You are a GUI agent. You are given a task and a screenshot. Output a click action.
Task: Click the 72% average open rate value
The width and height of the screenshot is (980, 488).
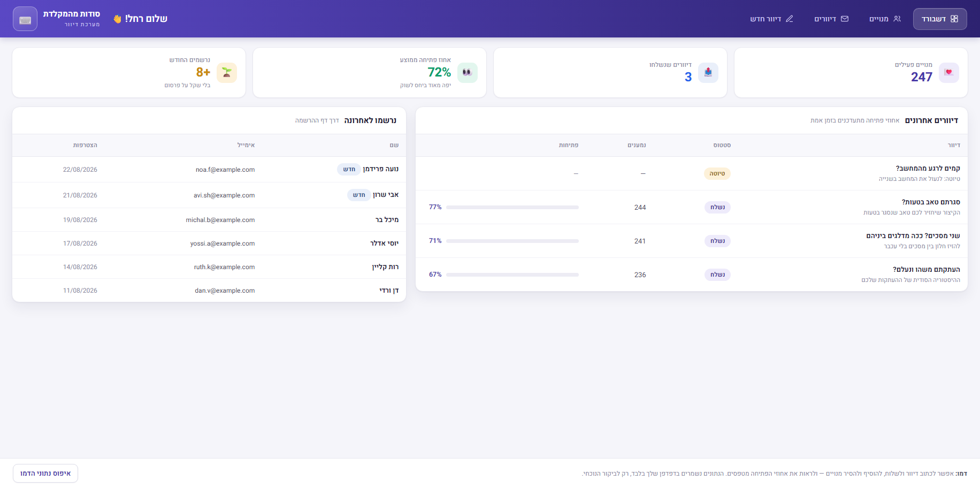tap(439, 72)
